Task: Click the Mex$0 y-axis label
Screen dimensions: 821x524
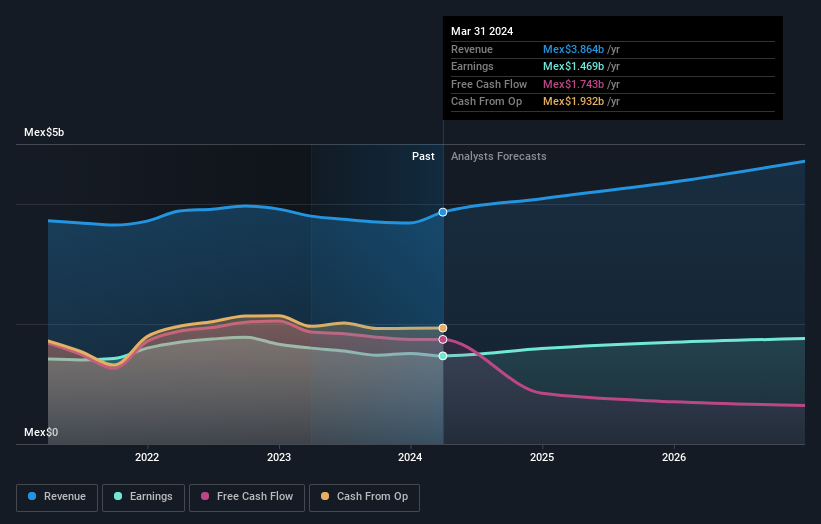Action: (41, 432)
